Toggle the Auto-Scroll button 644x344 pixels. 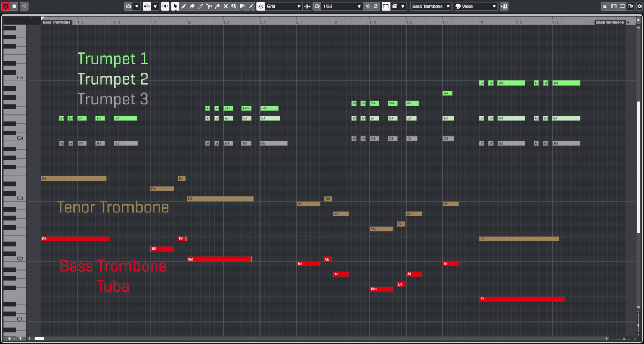[x=147, y=6]
